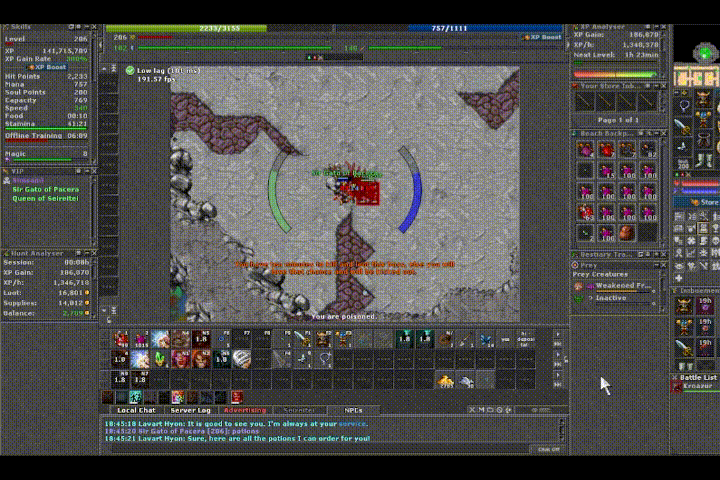Collapse the Prey panel
This screenshot has width=720, height=480.
pyautogui.click(x=656, y=265)
